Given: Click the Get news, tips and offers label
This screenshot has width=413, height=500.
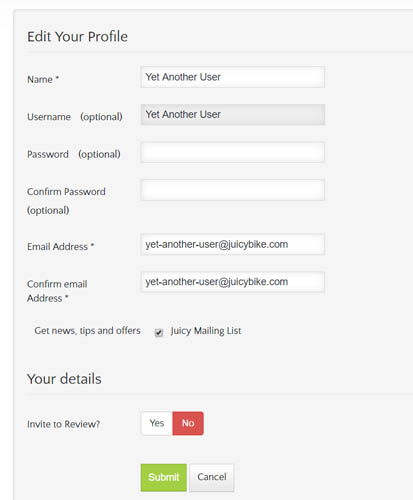Looking at the screenshot, I should [x=87, y=331].
